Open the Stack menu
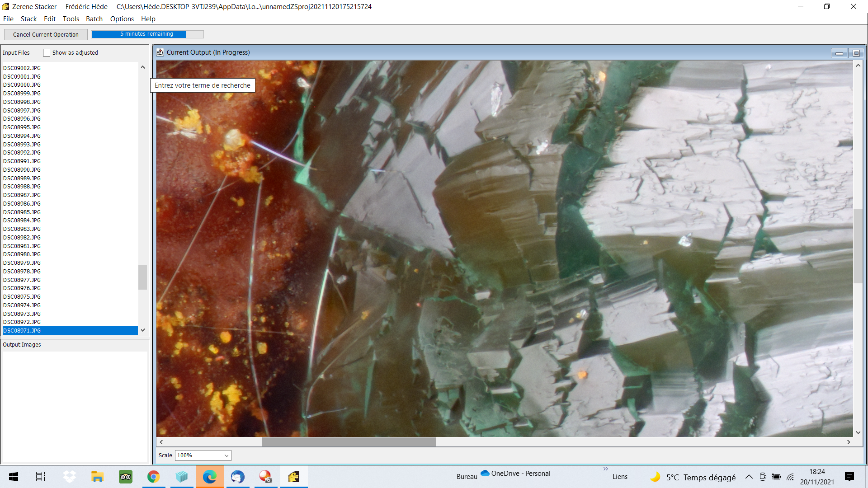The width and height of the screenshot is (868, 488). (28, 19)
